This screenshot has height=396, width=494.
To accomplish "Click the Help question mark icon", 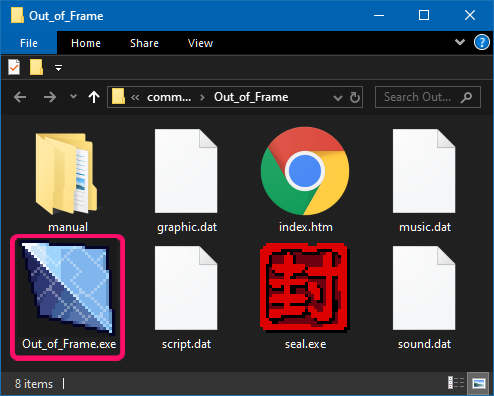I will (x=482, y=43).
